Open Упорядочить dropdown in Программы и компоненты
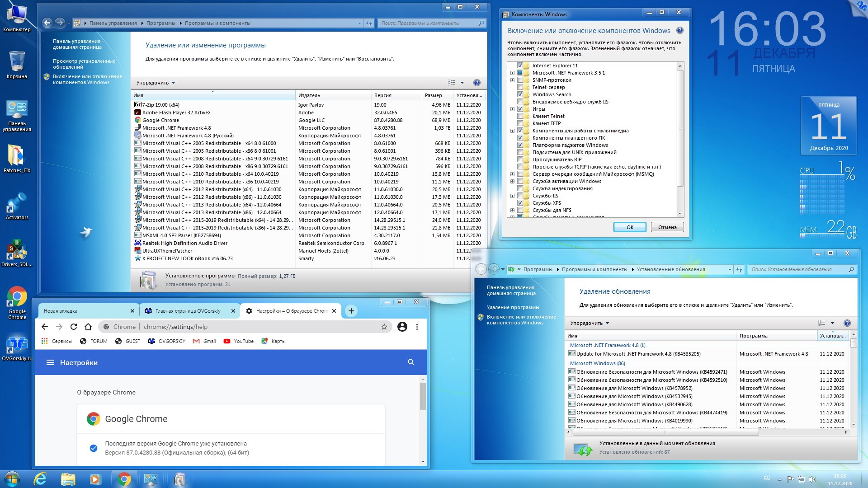Image resolution: width=868 pixels, height=488 pixels. coord(156,83)
